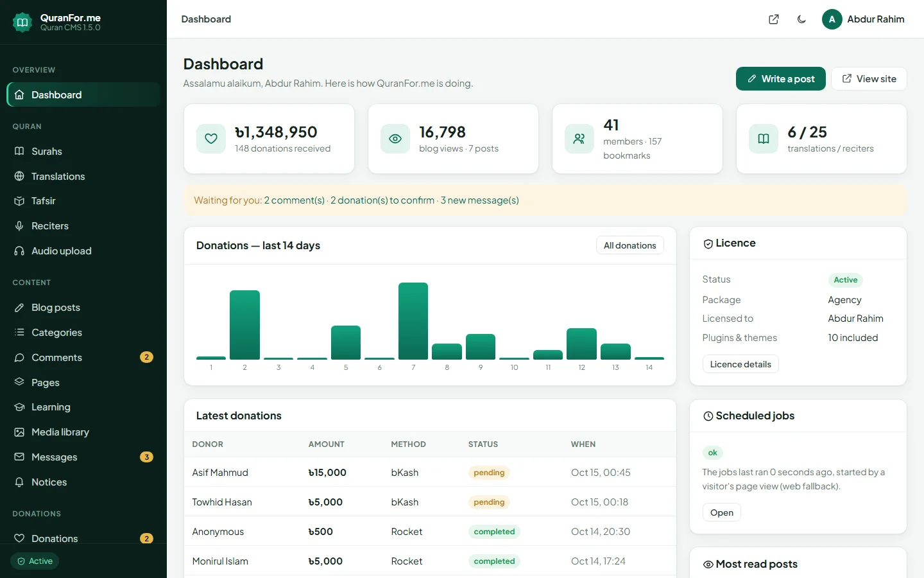Open Blog posts in sidebar
Viewport: 924px width, 578px height.
pyautogui.click(x=83, y=308)
